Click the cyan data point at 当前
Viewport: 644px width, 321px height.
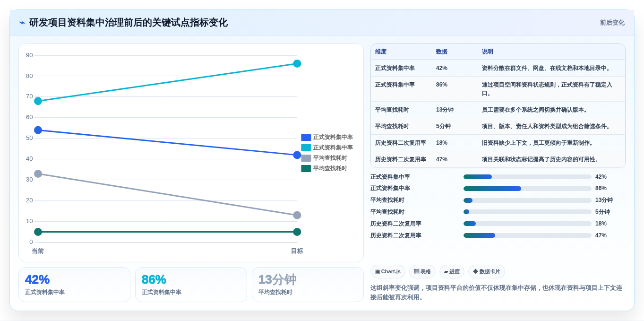[x=38, y=101]
